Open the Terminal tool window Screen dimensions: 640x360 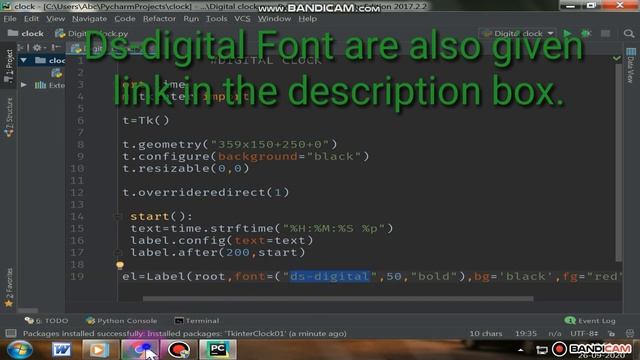(197, 321)
